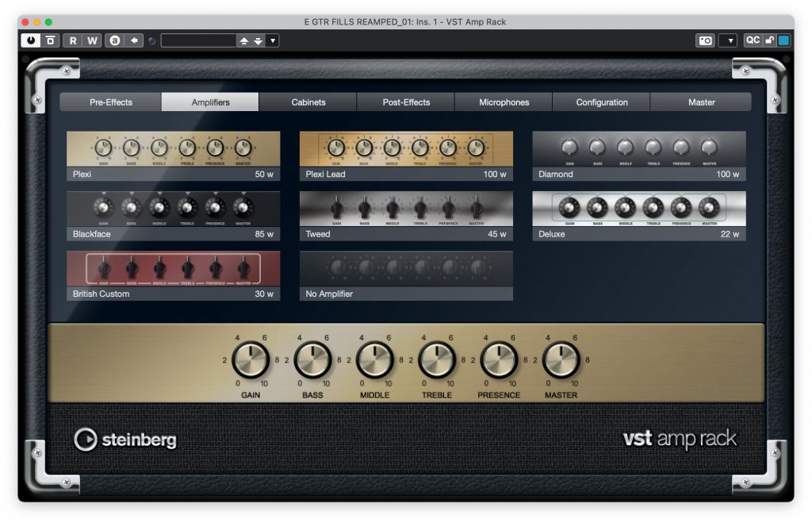This screenshot has width=812, height=523.
Task: Open the preset management dropdown triangle
Action: point(274,40)
